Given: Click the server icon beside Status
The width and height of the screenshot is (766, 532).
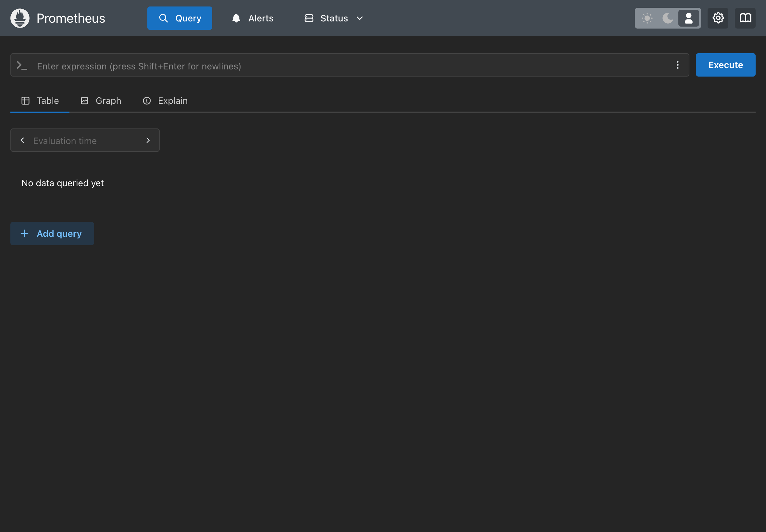Looking at the screenshot, I should [308, 18].
